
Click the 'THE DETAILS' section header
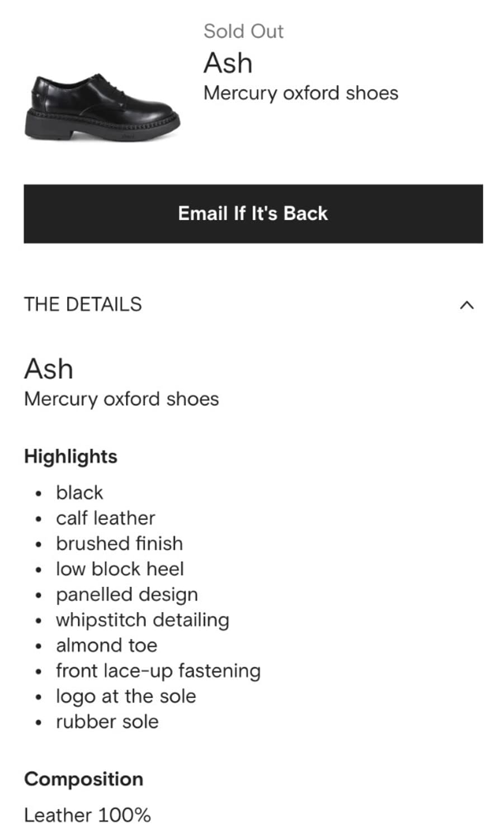pyautogui.click(x=82, y=304)
